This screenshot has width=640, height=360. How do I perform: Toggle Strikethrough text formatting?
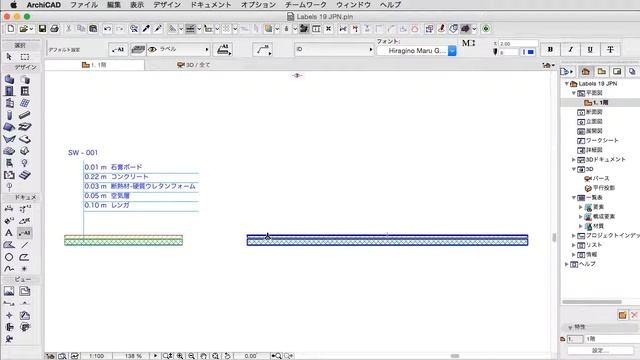pyautogui.click(x=610, y=49)
